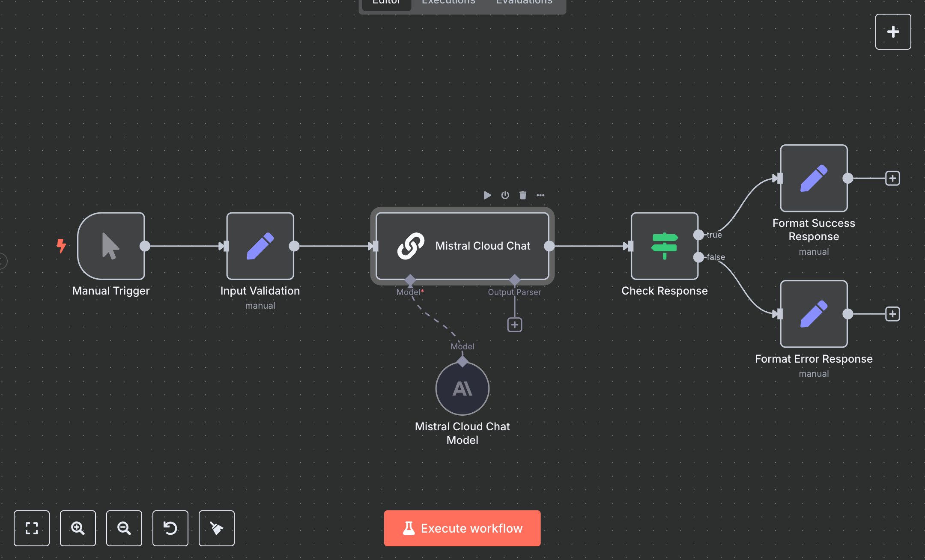
Task: Zoom in on the canvas
Action: [78, 529]
